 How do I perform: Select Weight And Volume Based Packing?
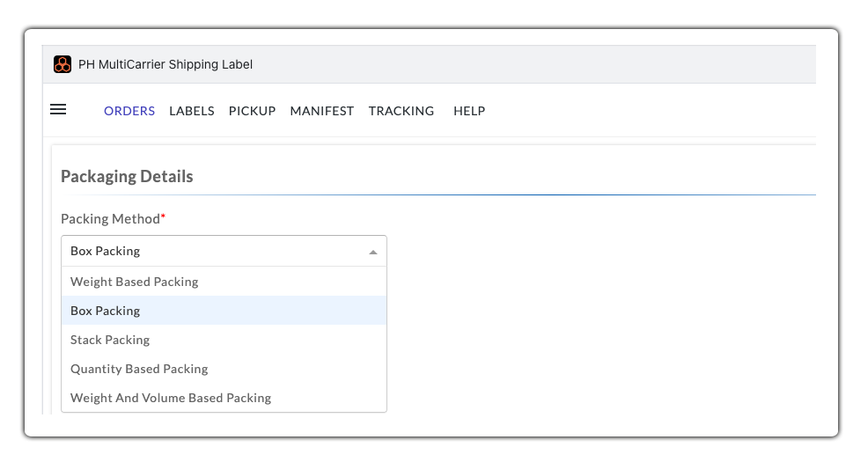224,398
